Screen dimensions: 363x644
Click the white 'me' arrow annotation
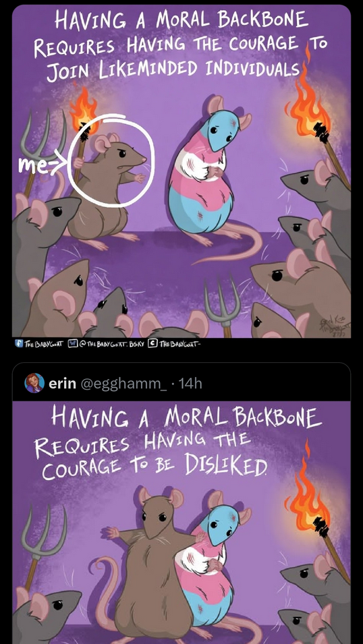click(43, 164)
